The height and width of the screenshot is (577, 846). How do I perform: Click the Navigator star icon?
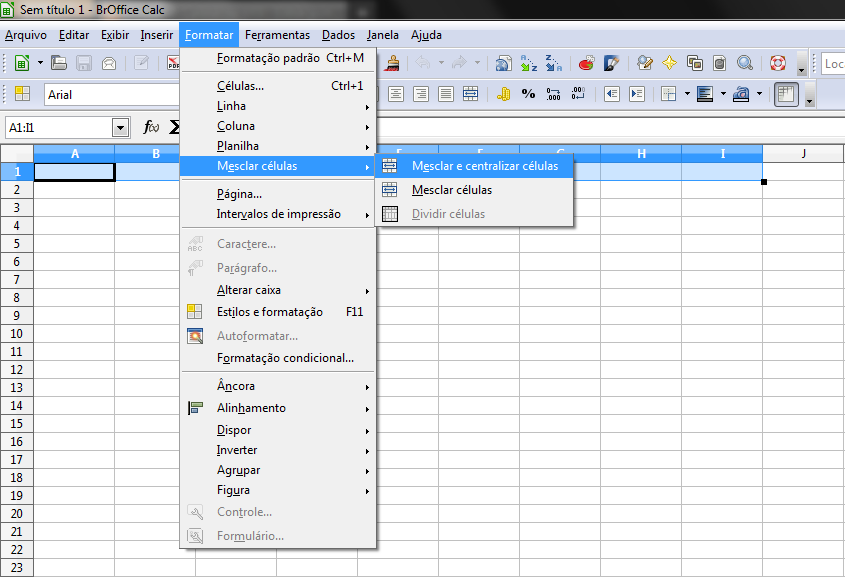point(669,63)
